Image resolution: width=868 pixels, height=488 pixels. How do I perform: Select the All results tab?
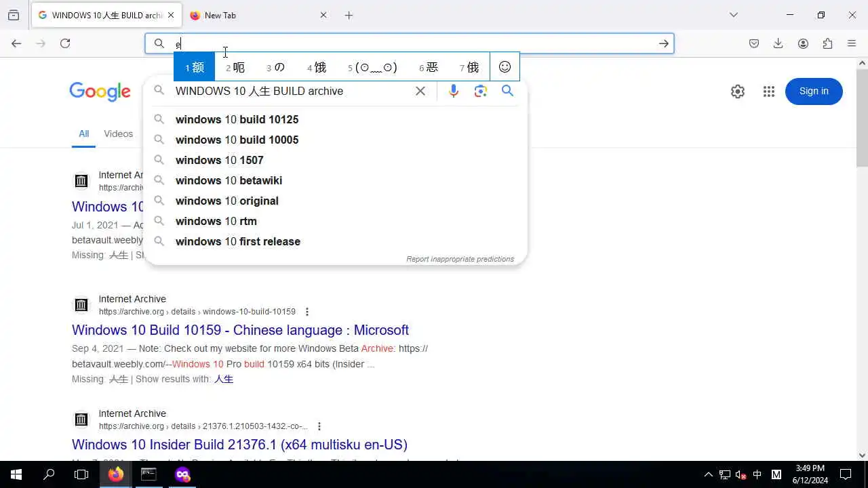[x=83, y=134]
